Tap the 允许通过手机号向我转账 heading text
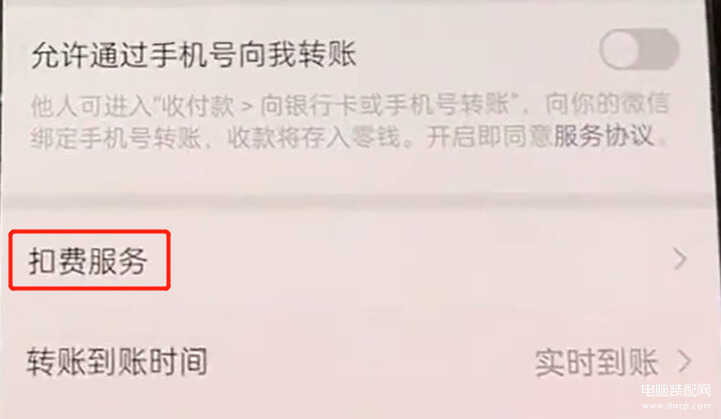Image resolution: width=721 pixels, height=419 pixels. [194, 55]
